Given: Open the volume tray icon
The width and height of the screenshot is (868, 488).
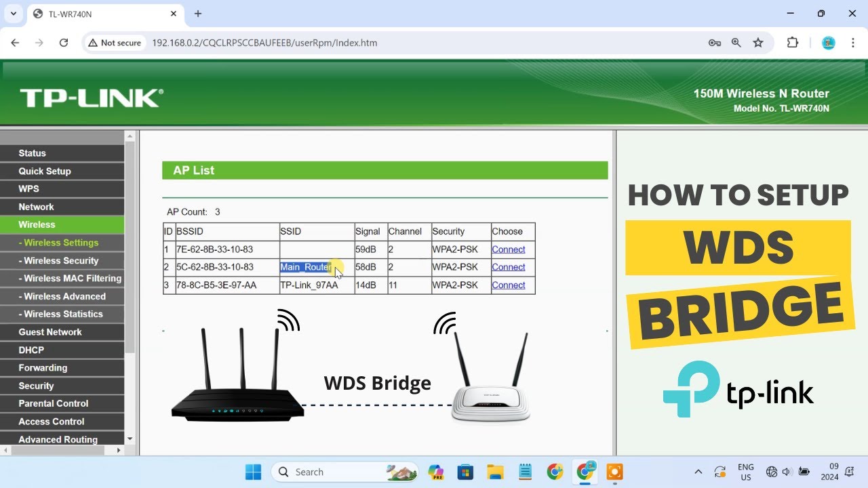Looking at the screenshot, I should point(787,472).
